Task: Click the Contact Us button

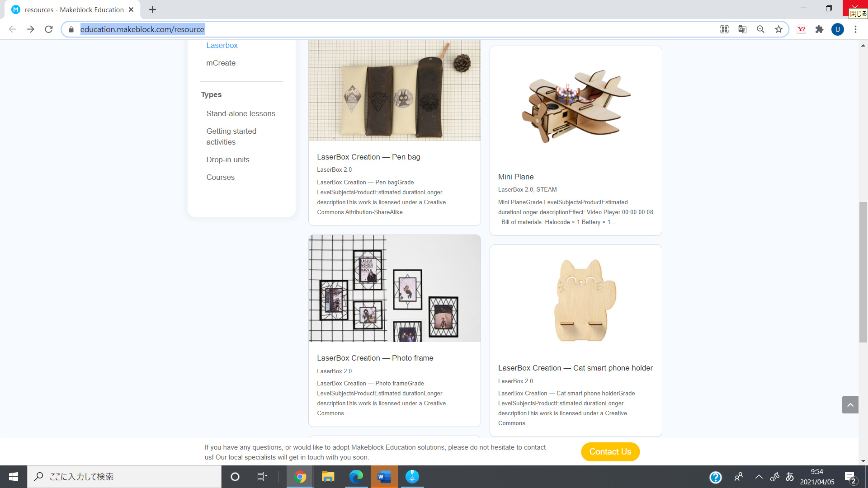Action: [610, 452]
